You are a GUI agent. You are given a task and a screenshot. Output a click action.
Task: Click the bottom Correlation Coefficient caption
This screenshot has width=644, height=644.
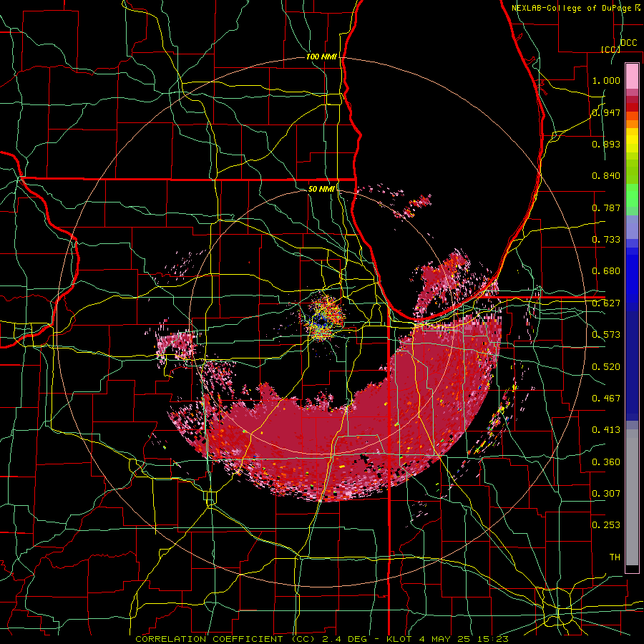tap(322, 639)
